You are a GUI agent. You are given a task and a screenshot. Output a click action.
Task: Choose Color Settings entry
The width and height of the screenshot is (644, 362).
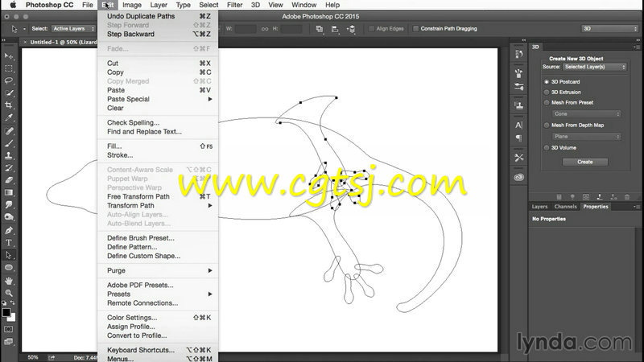[158, 317]
